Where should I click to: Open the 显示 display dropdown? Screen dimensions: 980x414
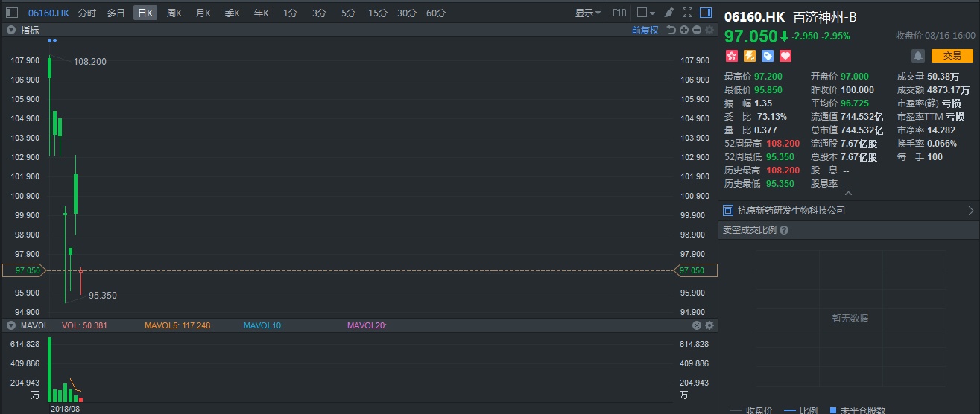pos(587,13)
